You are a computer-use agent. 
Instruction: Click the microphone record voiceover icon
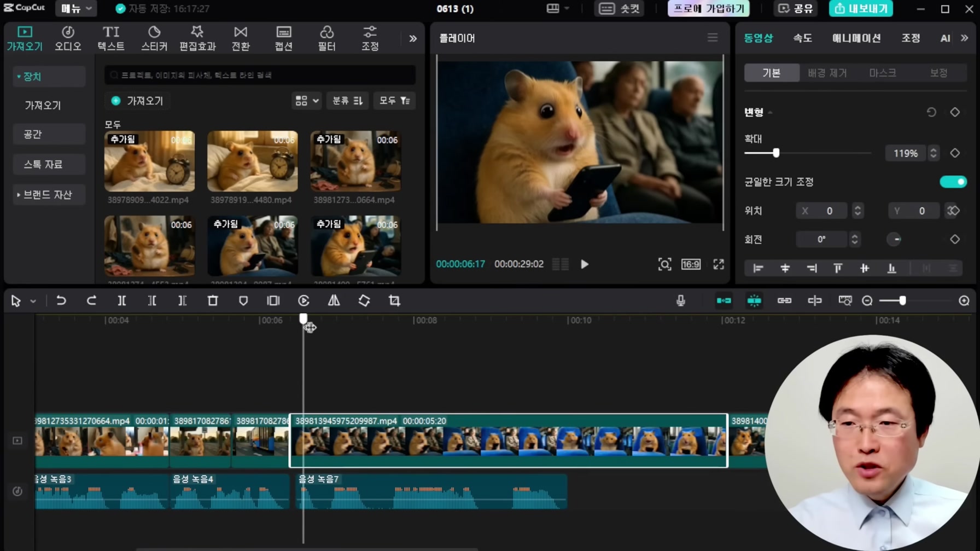[x=681, y=300]
